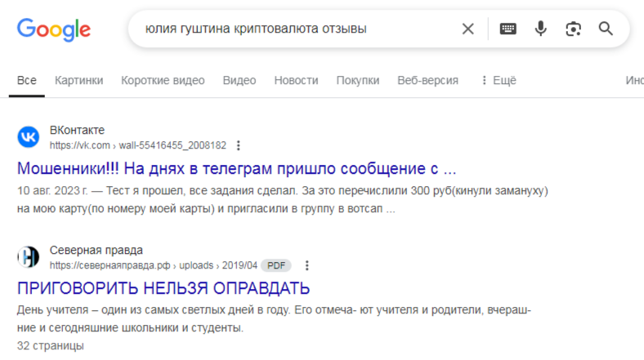Screen dimensions: 644x360
Task: Expand the Ещё more options menu
Action: (499, 80)
